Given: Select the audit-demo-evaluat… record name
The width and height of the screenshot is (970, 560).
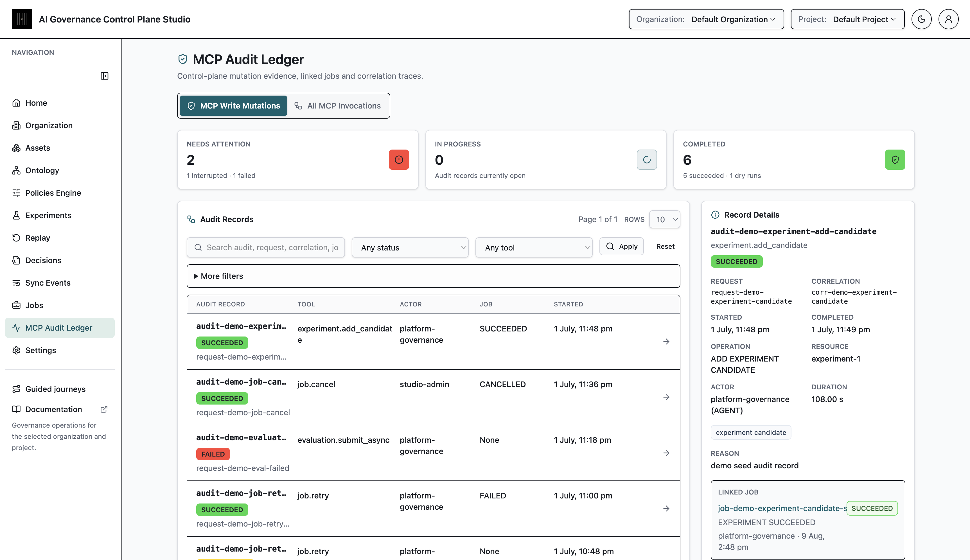Looking at the screenshot, I should point(241,438).
